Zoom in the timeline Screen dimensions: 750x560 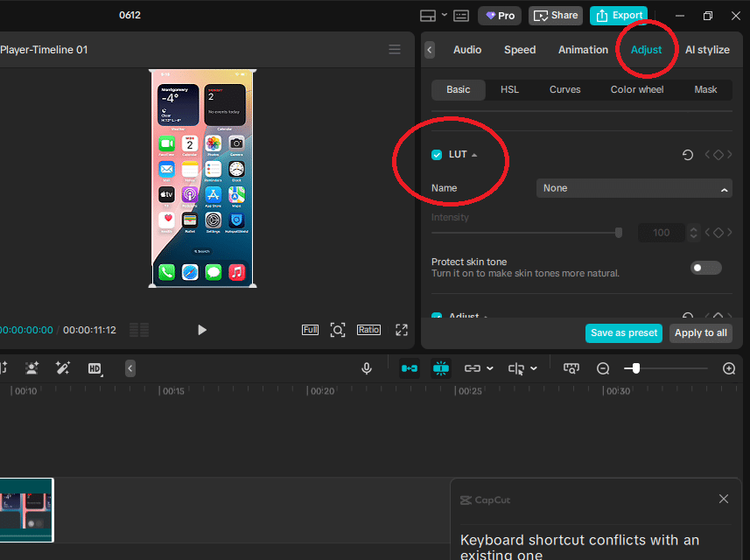point(729,368)
